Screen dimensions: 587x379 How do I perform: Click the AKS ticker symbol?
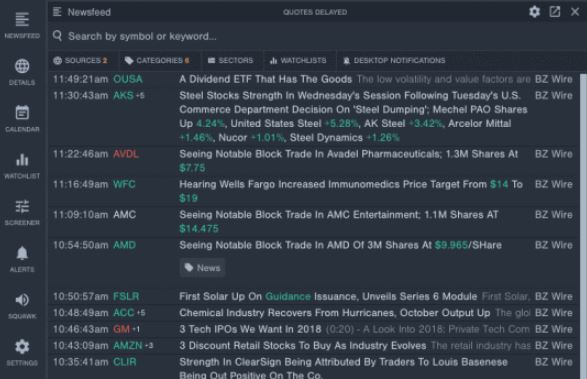pos(123,95)
